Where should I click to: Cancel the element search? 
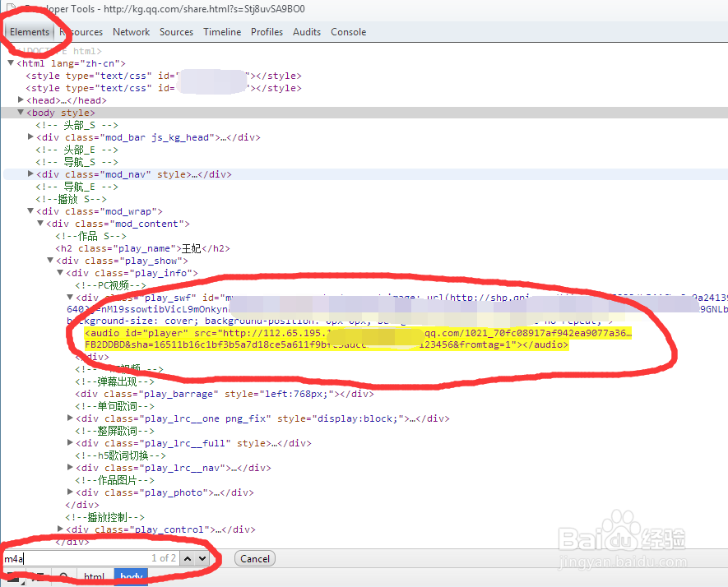click(255, 559)
